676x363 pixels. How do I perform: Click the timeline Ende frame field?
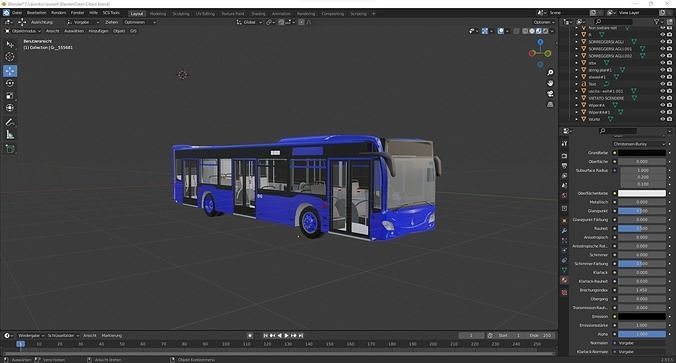(x=540, y=335)
